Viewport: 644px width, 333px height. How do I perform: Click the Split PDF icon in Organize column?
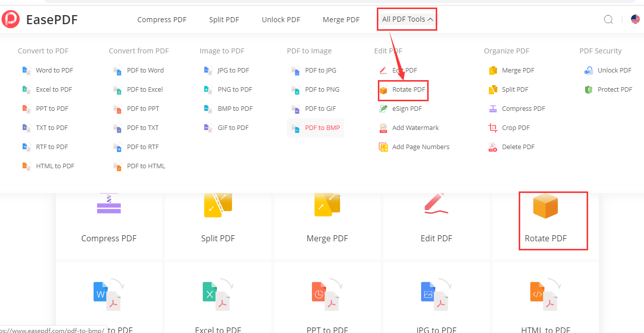coord(493,90)
